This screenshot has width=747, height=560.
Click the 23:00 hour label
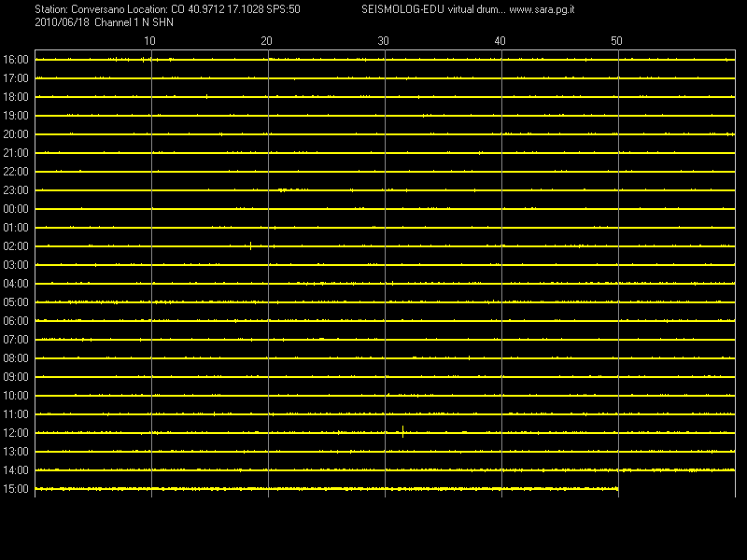pos(16,190)
